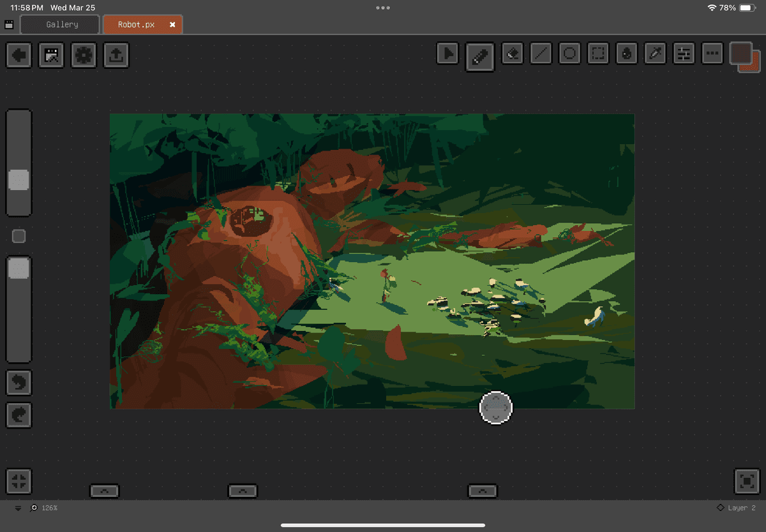Choose the line tool

coord(541,54)
